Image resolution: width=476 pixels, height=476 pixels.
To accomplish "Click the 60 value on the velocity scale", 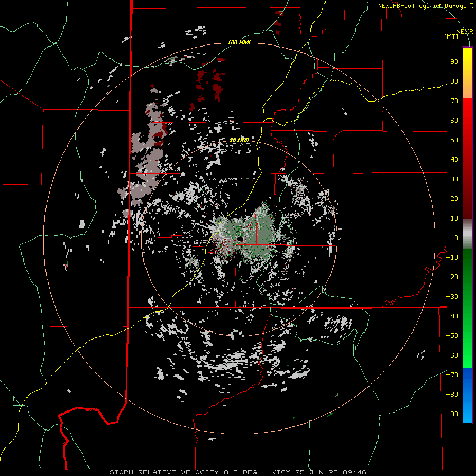I will tap(454, 121).
